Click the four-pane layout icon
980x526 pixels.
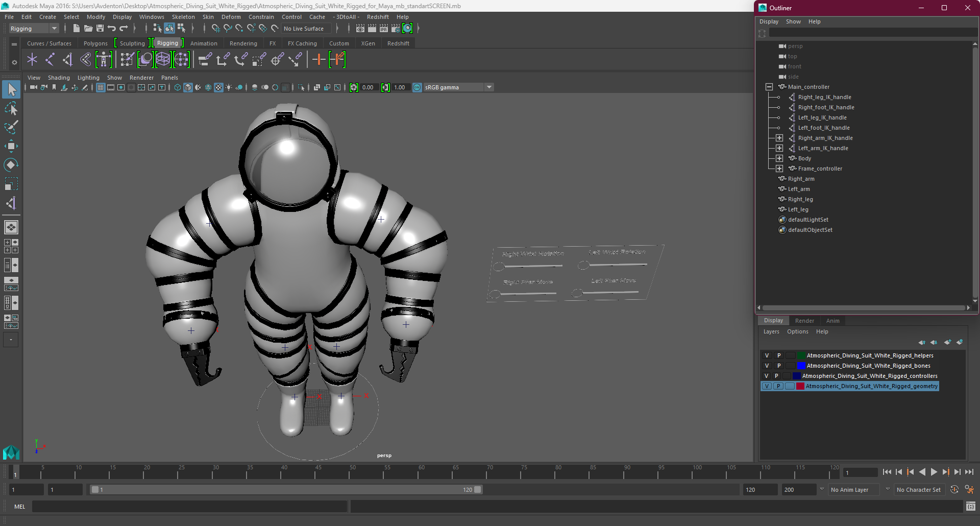[11, 246]
